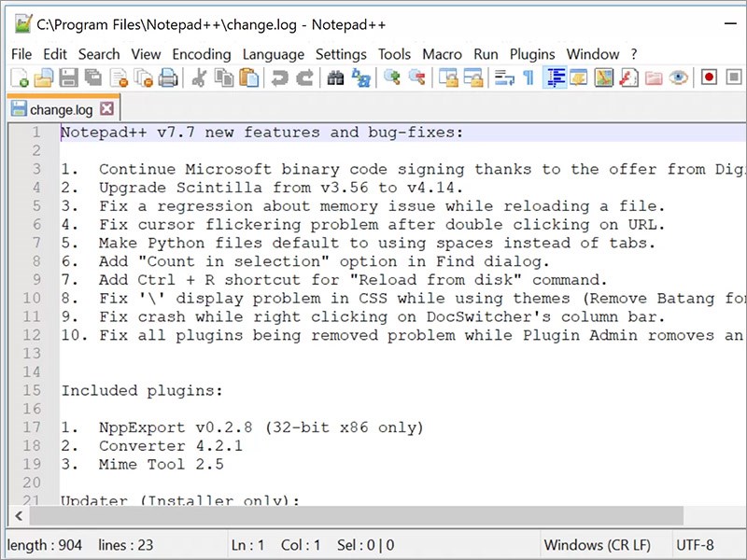Click the 'Ln : 1 Col : 1' status field
This screenshot has width=747, height=560.
(x=275, y=545)
